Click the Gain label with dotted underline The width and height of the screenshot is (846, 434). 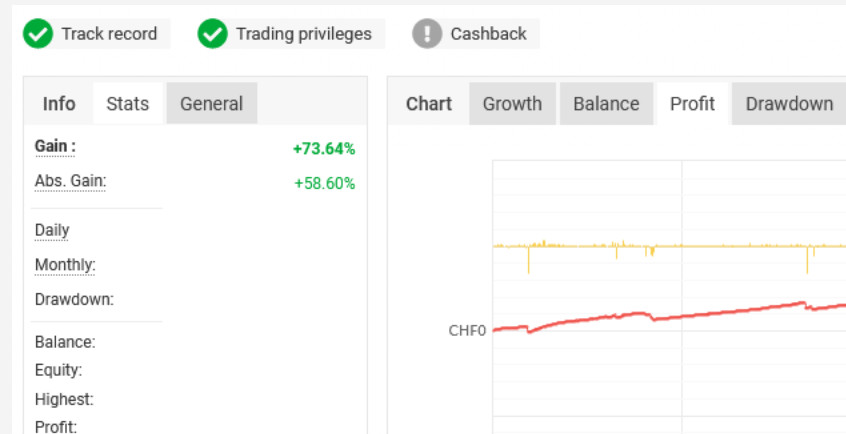[55, 146]
